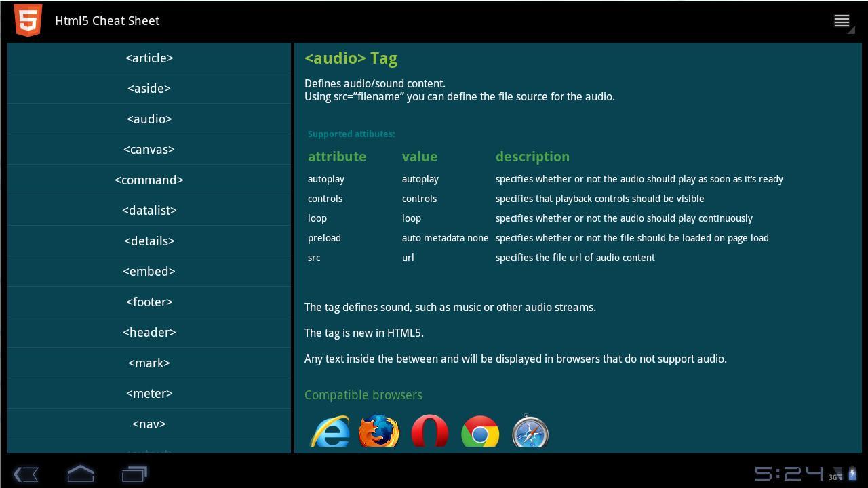Open the app overflow menu
The width and height of the screenshot is (868, 488).
pyautogui.click(x=841, y=20)
